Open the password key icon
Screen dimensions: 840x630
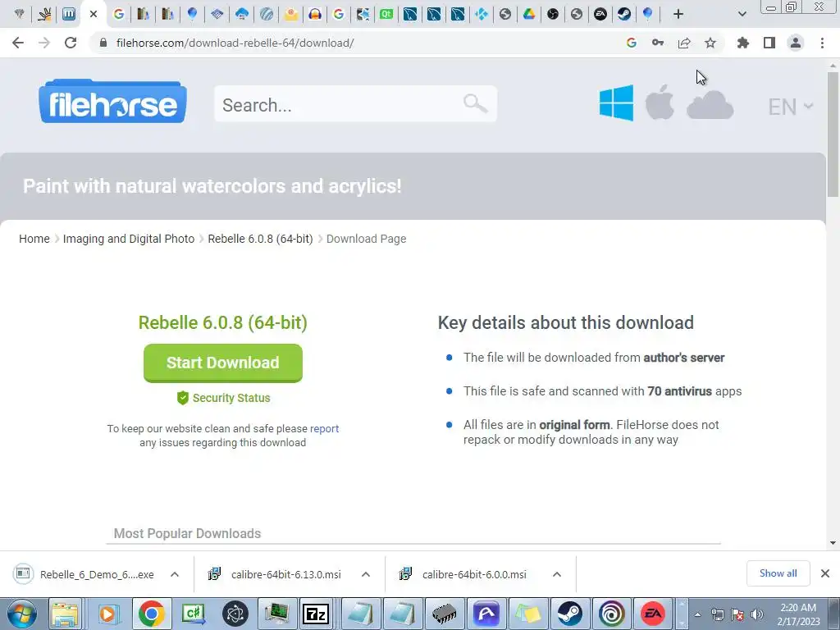point(657,43)
